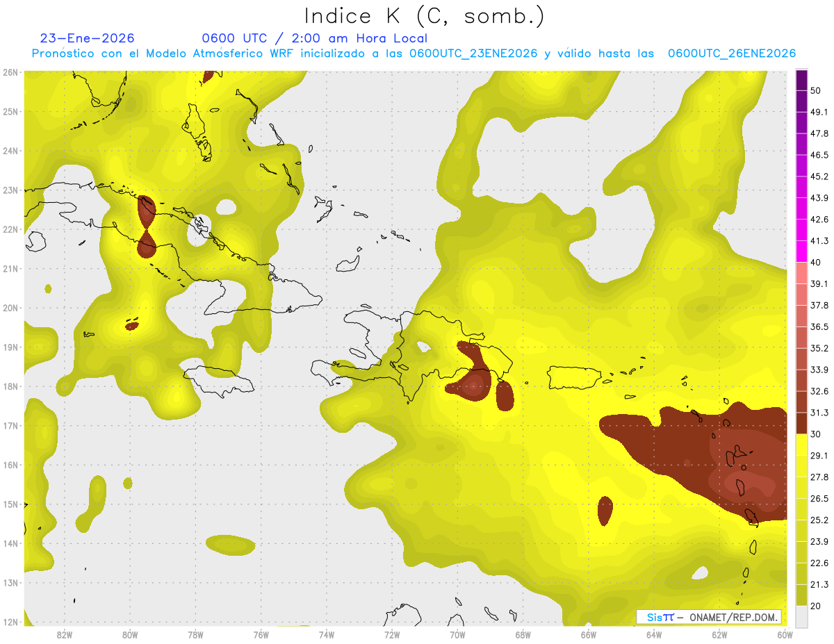This screenshot has width=834, height=644.
Task: Click the Jamaica island outline
Action: (x=218, y=381)
